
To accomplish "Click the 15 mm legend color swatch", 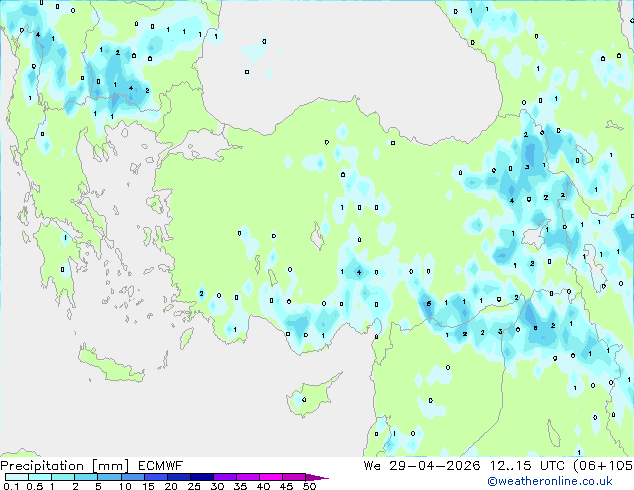I will [x=155, y=477].
